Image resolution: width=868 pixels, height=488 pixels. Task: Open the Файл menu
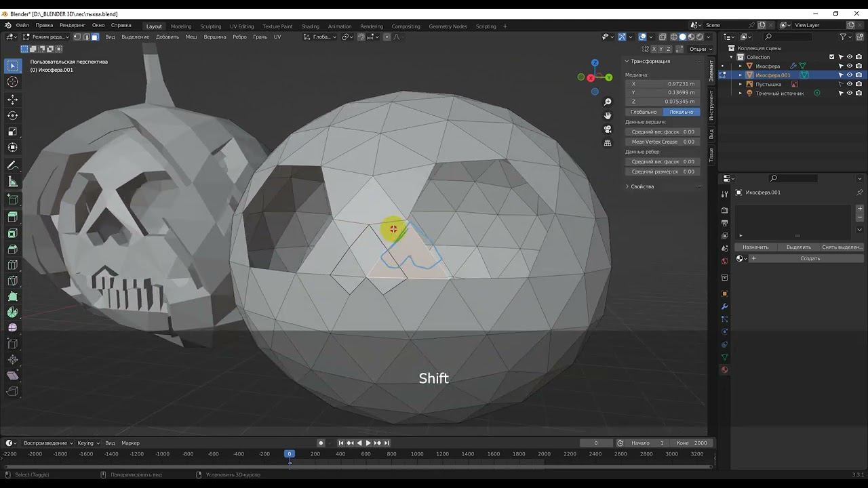[x=22, y=25]
